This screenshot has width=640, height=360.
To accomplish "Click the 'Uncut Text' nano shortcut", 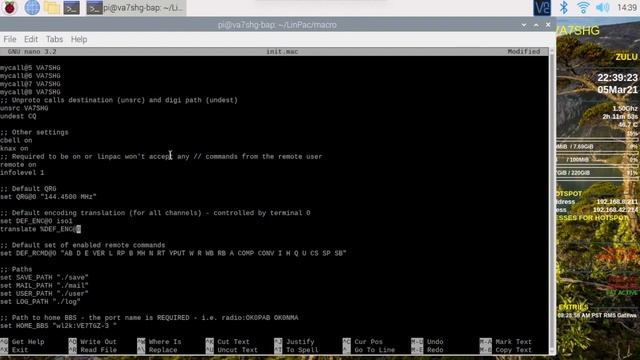I will [232, 350].
